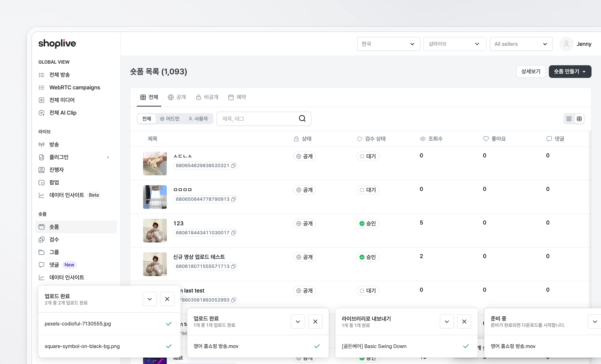The height and width of the screenshot is (364, 601).
Task: Click the 숏폼 만들기 button
Action: [570, 71]
